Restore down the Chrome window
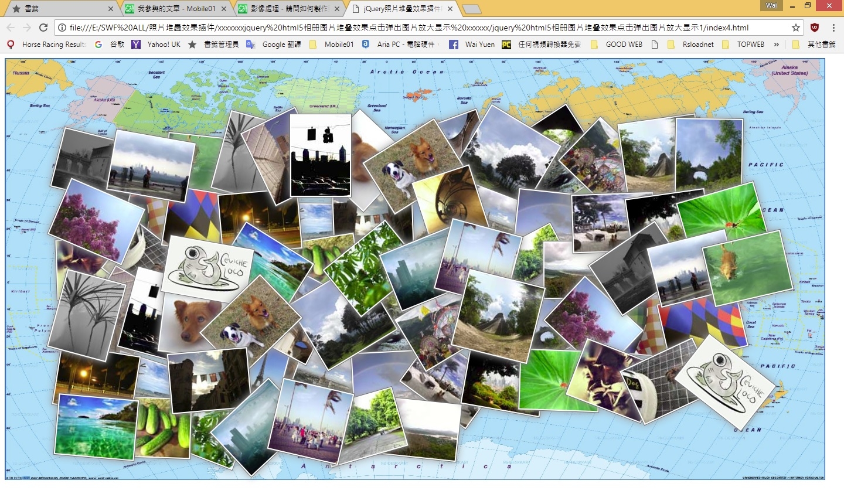The image size is (844, 504). pyautogui.click(x=808, y=6)
